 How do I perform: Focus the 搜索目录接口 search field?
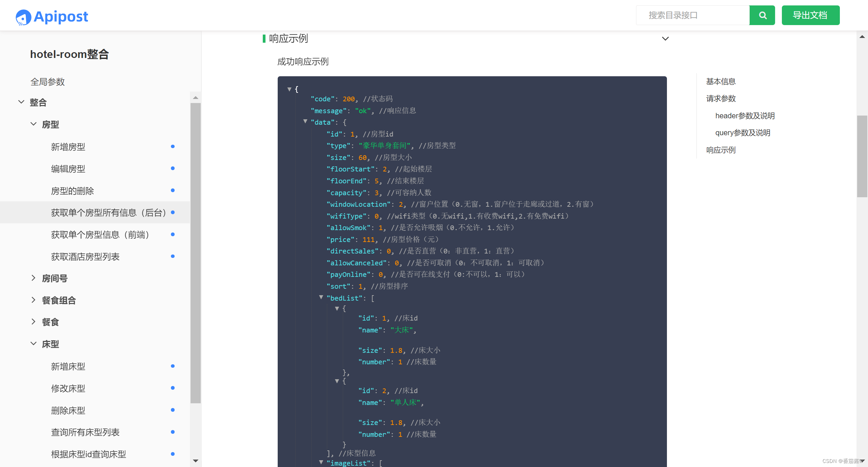click(693, 15)
